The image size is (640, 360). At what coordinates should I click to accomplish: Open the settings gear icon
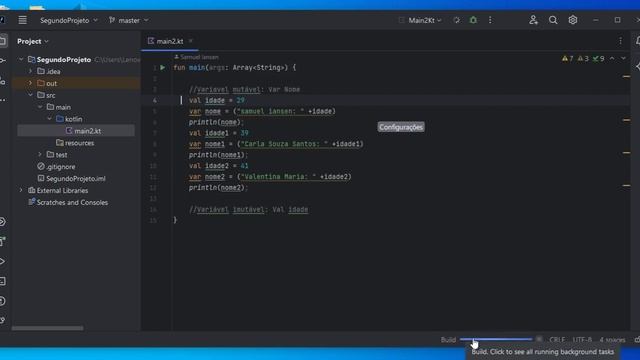click(x=573, y=20)
